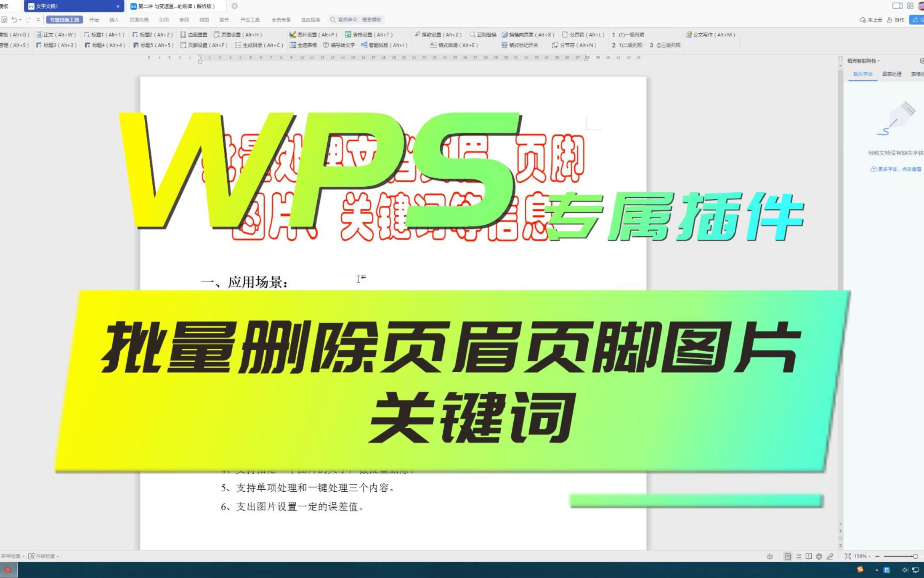Open the 图表处理 panel tab
The width and height of the screenshot is (924, 578).
(891, 74)
